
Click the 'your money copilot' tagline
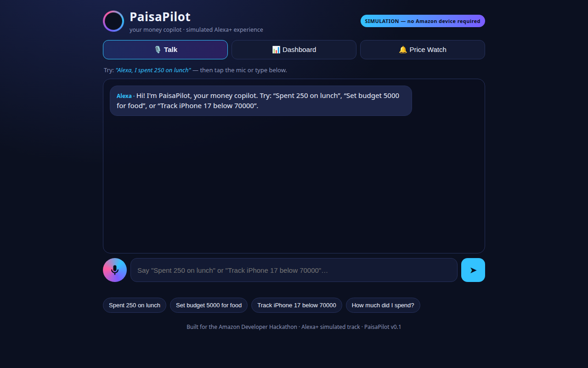(196, 30)
